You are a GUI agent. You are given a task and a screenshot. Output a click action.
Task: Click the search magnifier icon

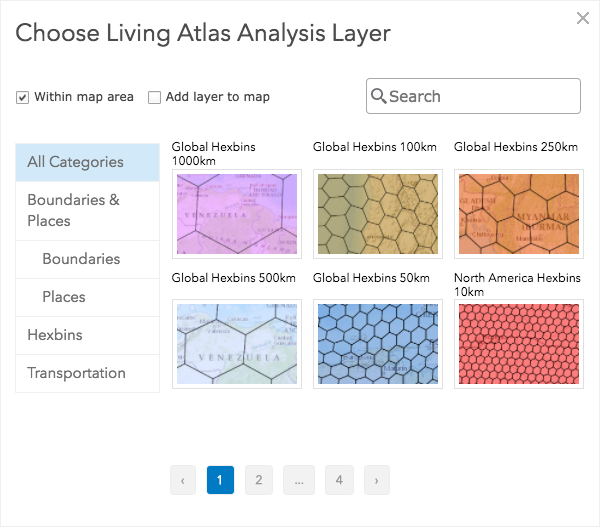(x=379, y=96)
